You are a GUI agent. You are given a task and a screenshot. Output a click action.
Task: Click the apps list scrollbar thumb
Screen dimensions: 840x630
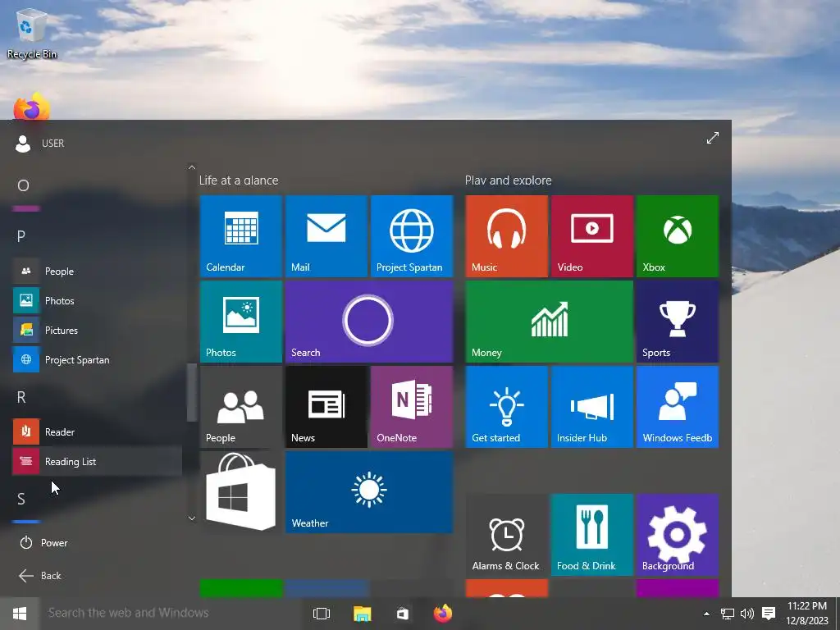(x=191, y=393)
